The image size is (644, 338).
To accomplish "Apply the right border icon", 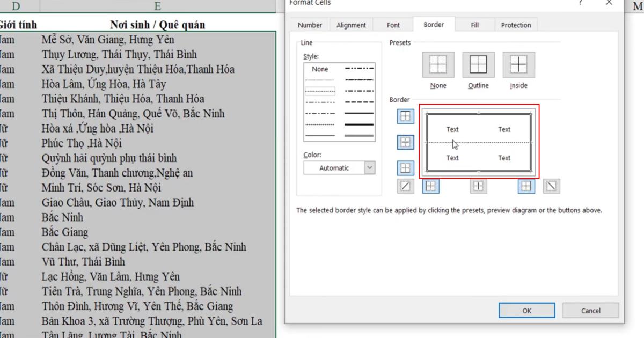I will 525,186.
